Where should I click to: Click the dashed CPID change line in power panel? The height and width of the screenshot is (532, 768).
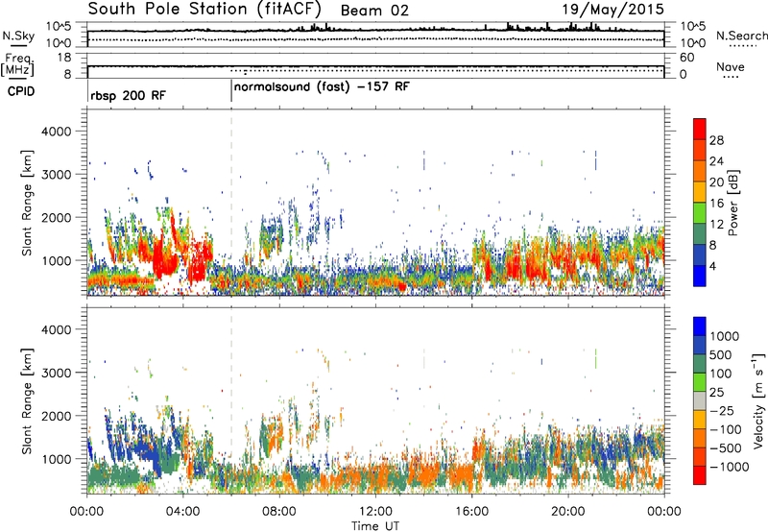pos(231,203)
